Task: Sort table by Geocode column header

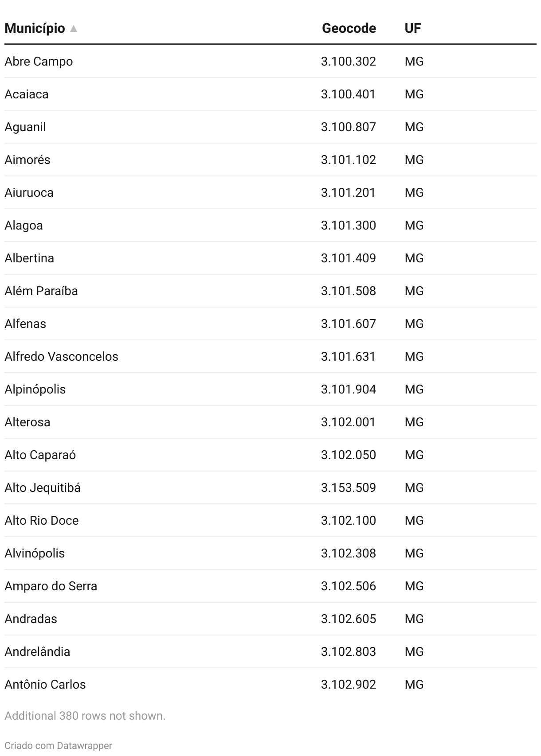Action: (349, 28)
